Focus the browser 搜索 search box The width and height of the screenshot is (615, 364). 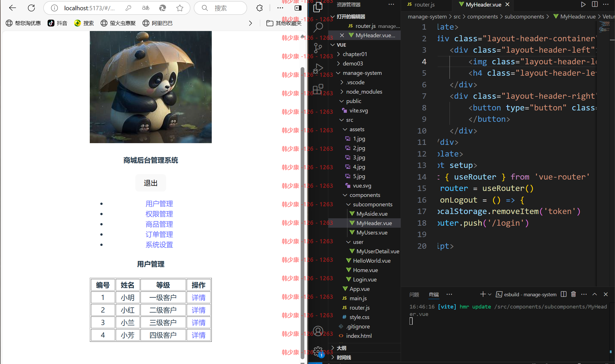pyautogui.click(x=220, y=8)
